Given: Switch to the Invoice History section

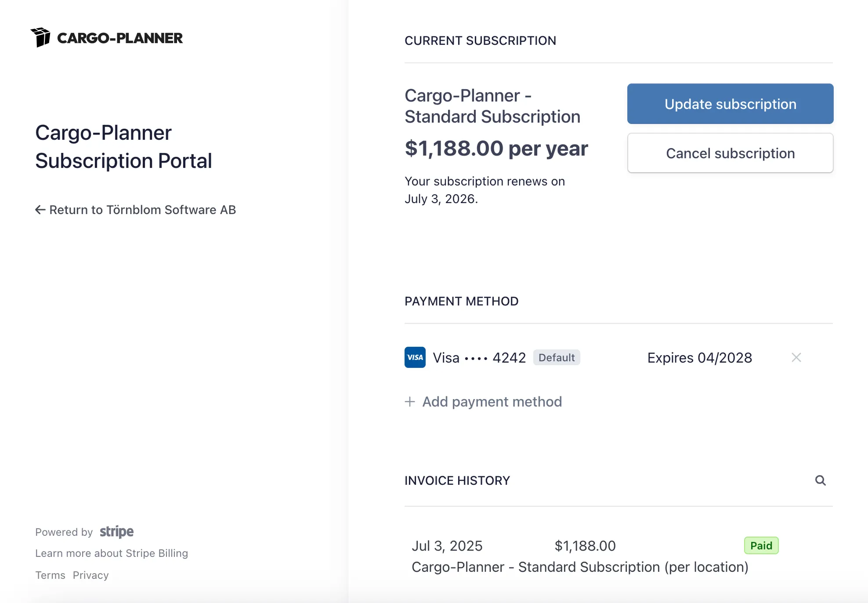Looking at the screenshot, I should tap(457, 480).
